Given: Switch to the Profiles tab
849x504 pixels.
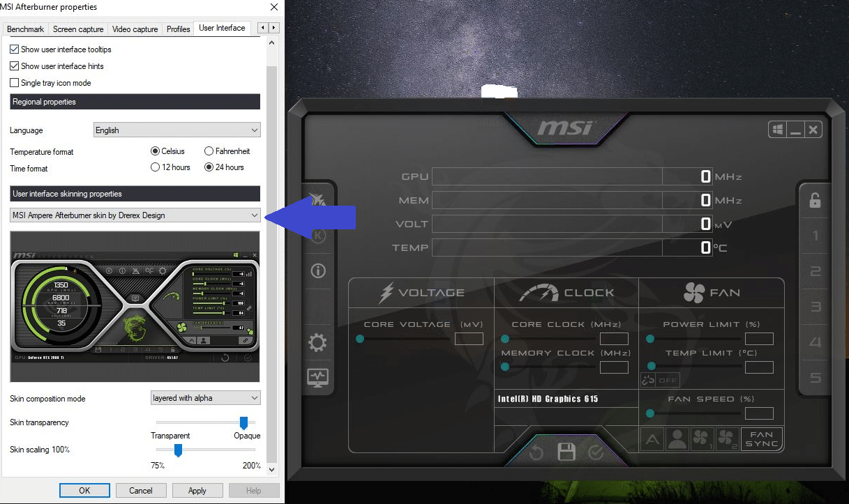Looking at the screenshot, I should [x=179, y=29].
